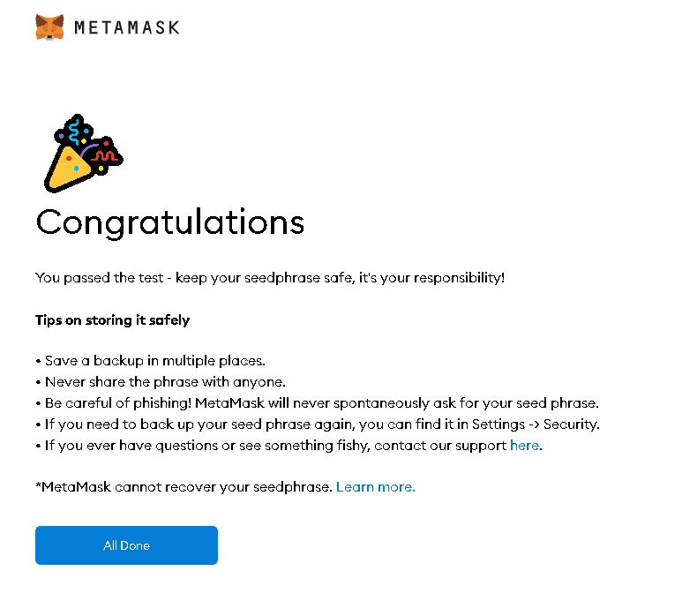Click the 'Save a backup in multiple places' tip
The height and width of the screenshot is (616, 697).
[x=154, y=361]
